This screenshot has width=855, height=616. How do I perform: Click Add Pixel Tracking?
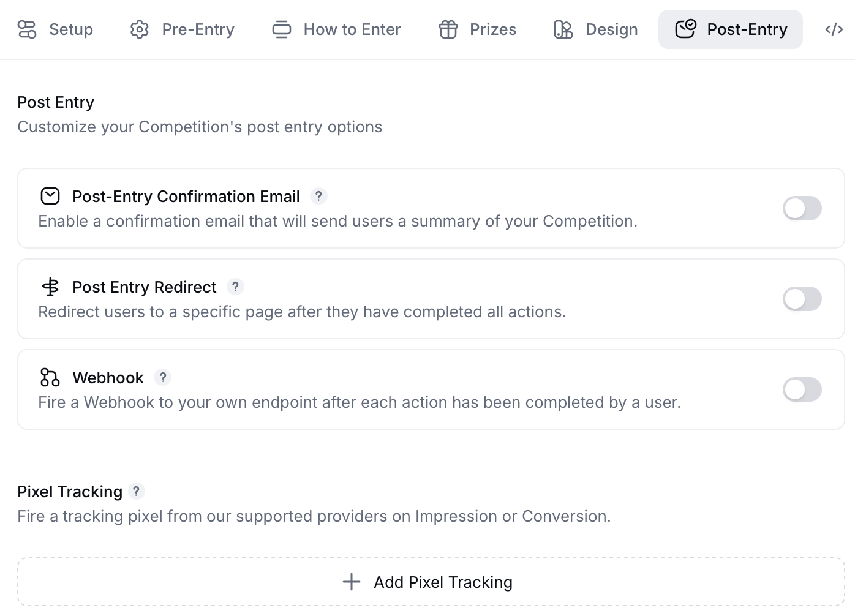427,582
